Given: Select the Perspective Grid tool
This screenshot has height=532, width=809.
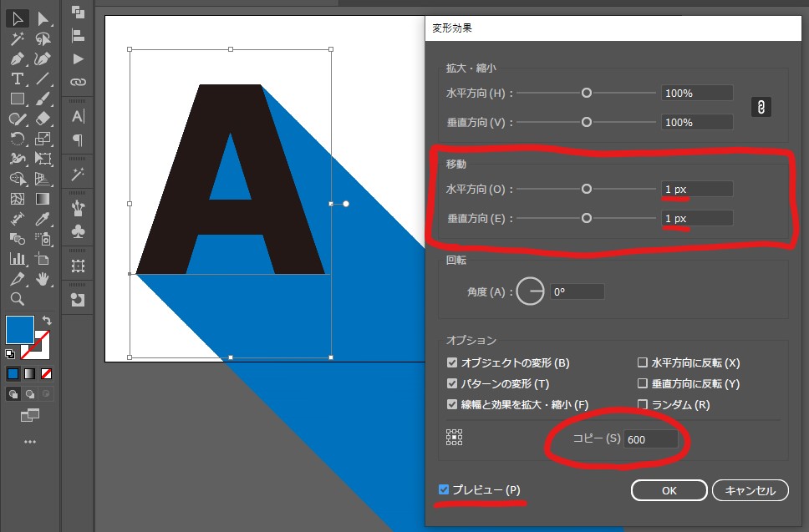Looking at the screenshot, I should point(43,179).
